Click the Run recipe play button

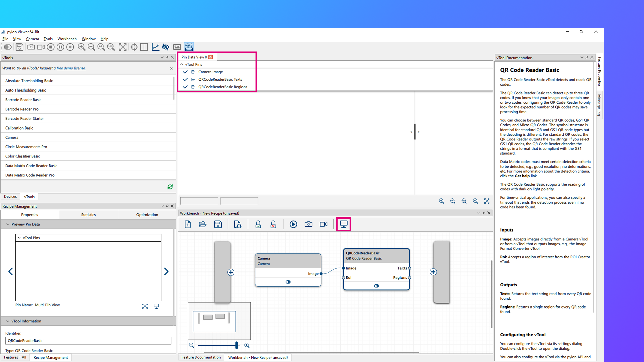point(293,224)
